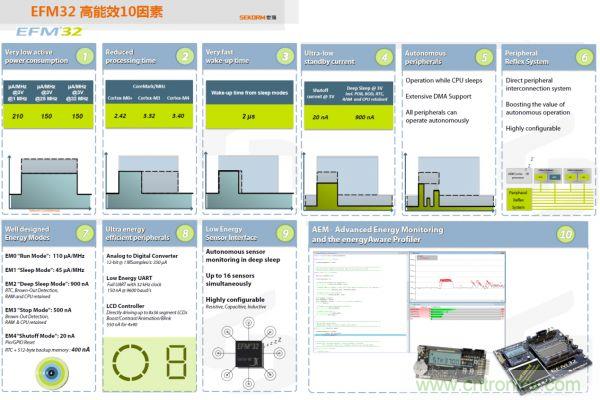The width and height of the screenshot is (600, 400).
Task: Click the number 1 badge icon
Action: pyautogui.click(x=85, y=57)
